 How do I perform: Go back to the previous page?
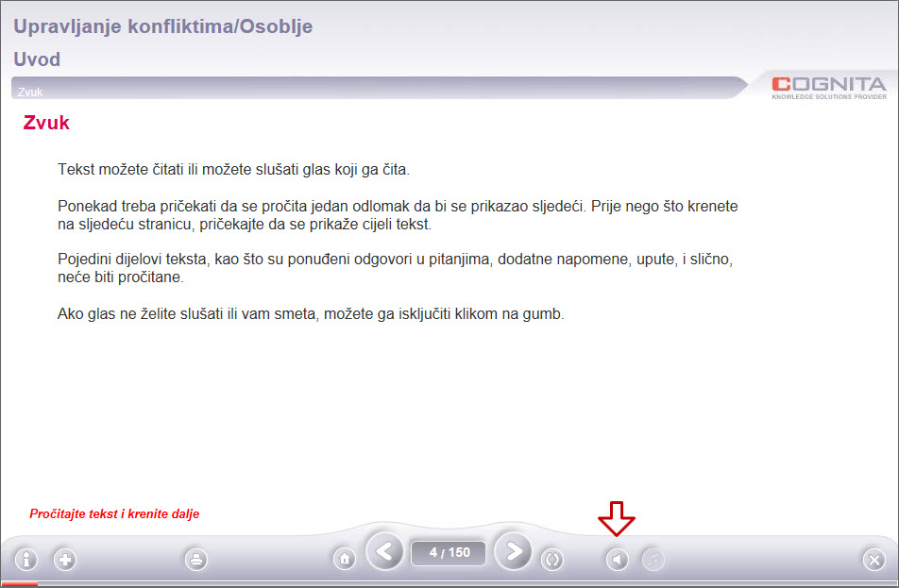coord(384,552)
